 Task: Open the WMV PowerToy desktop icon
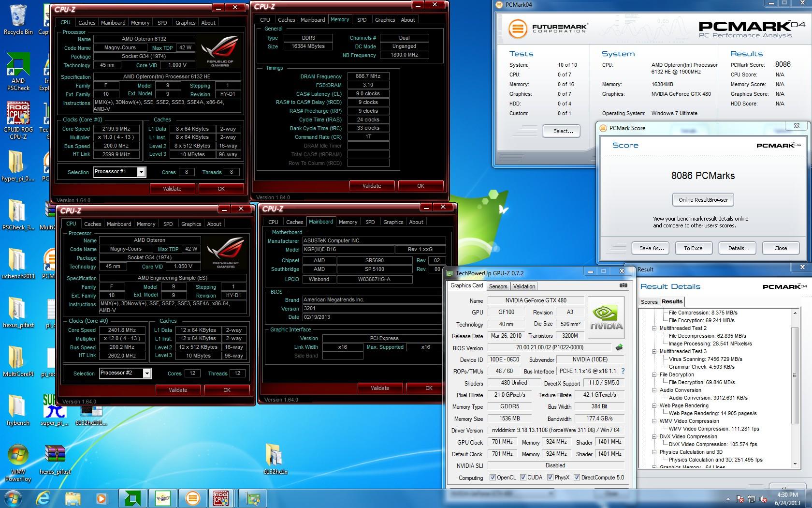tap(18, 463)
